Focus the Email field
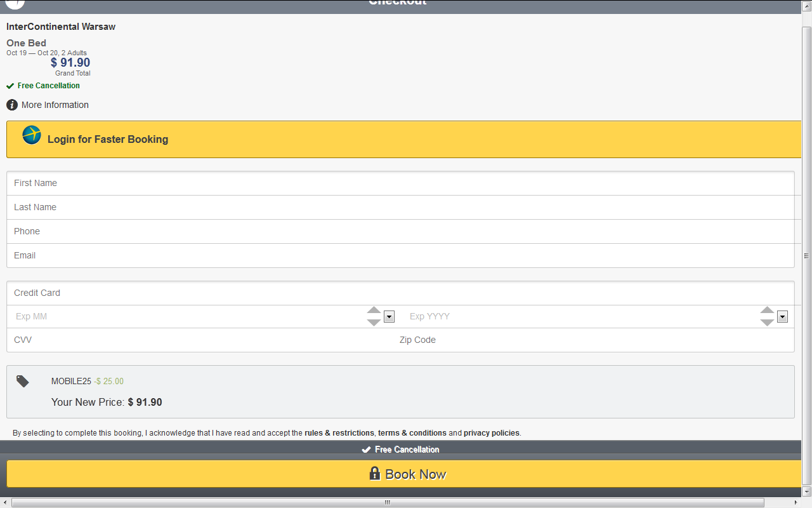This screenshot has width=812, height=508. click(400, 255)
